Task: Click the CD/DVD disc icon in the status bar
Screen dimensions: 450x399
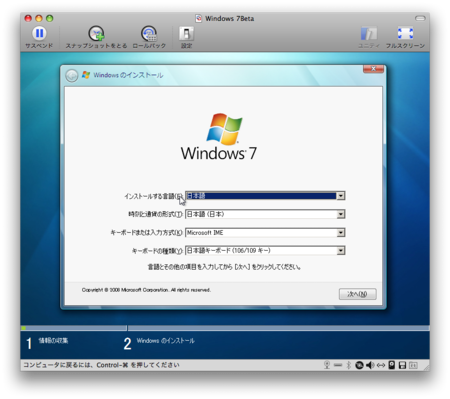Action: 359,365
